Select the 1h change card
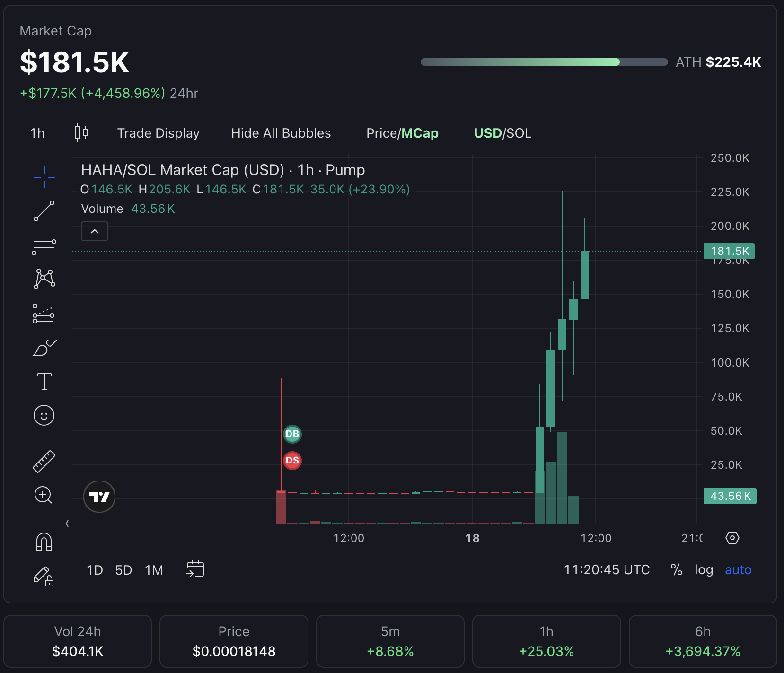 click(x=546, y=641)
